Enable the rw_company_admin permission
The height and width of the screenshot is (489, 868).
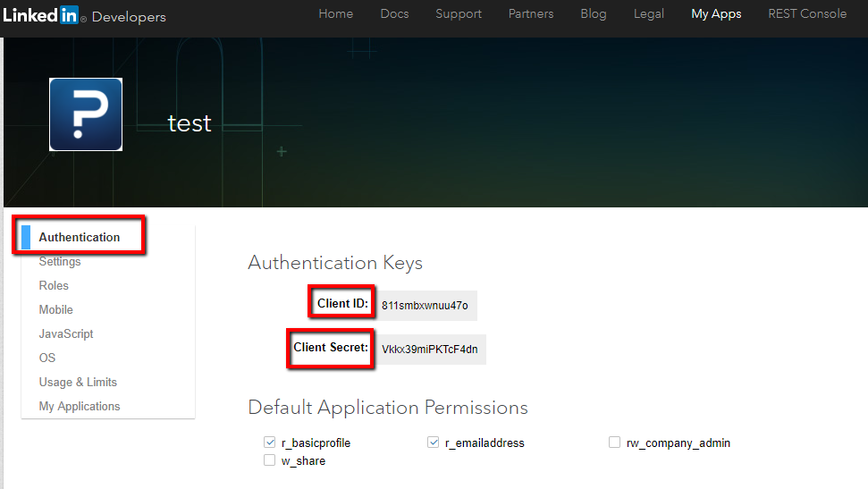tap(614, 443)
